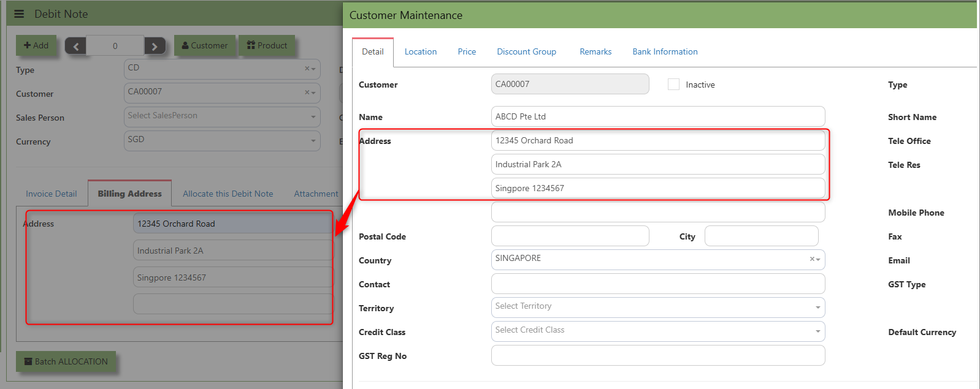This screenshot has height=389, width=980.
Task: Click the Batch ALLOCATION button
Action: [66, 361]
